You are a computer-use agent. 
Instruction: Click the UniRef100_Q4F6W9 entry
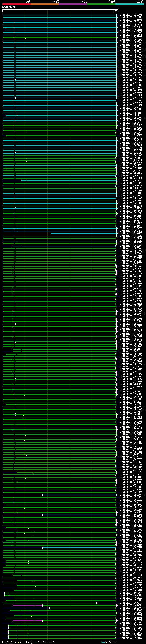131,548
